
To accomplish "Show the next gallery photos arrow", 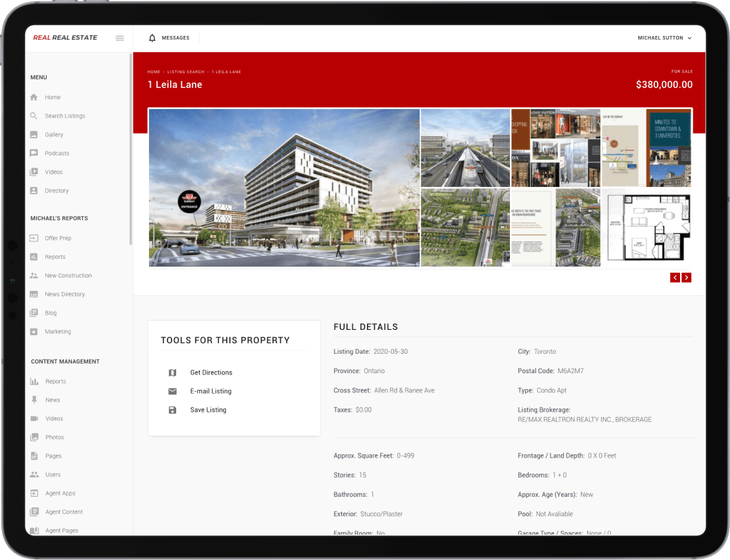I will (687, 277).
